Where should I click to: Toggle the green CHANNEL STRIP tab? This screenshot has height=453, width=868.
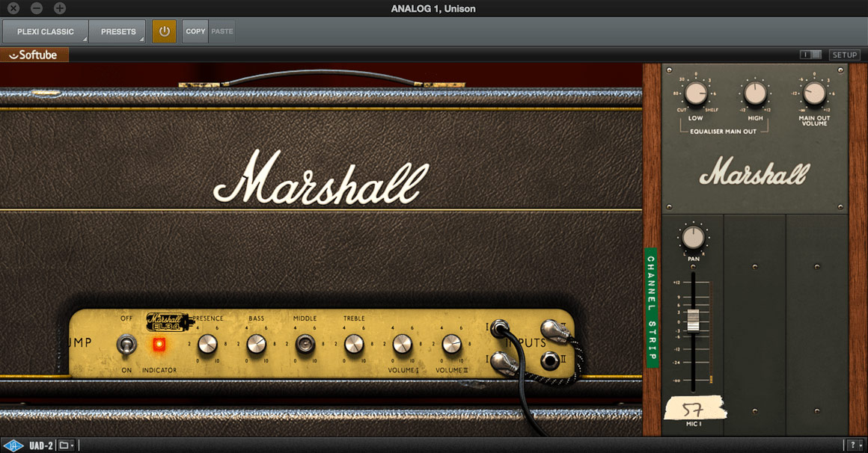(651, 307)
